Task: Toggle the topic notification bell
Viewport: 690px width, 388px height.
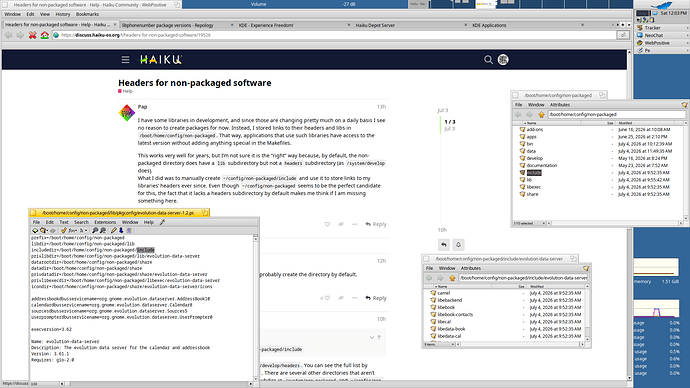Action: click(x=458, y=245)
